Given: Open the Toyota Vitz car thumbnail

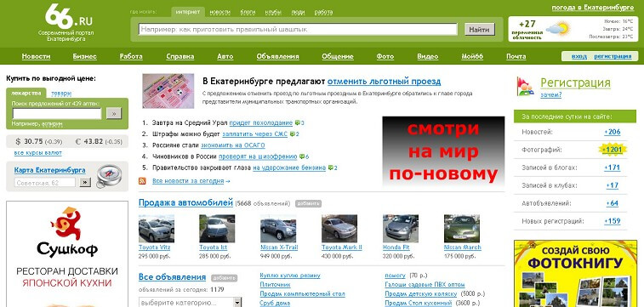Looking at the screenshot, I should click(156, 229).
